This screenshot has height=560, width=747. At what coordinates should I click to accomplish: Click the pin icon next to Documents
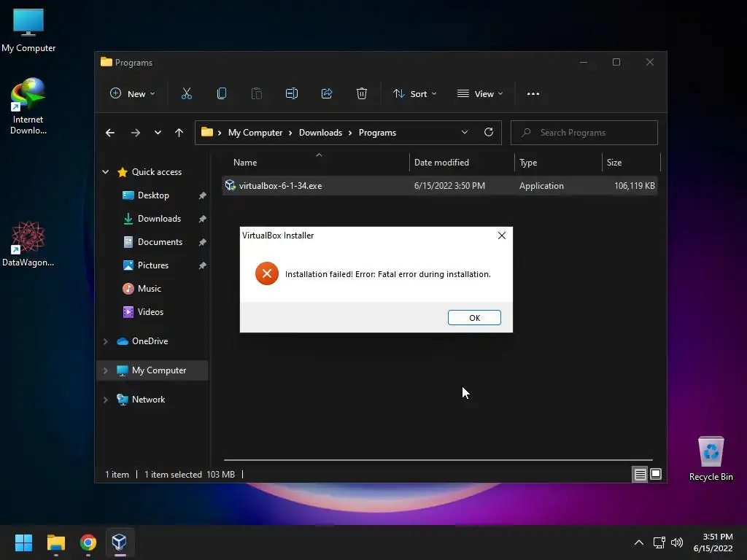tap(203, 242)
